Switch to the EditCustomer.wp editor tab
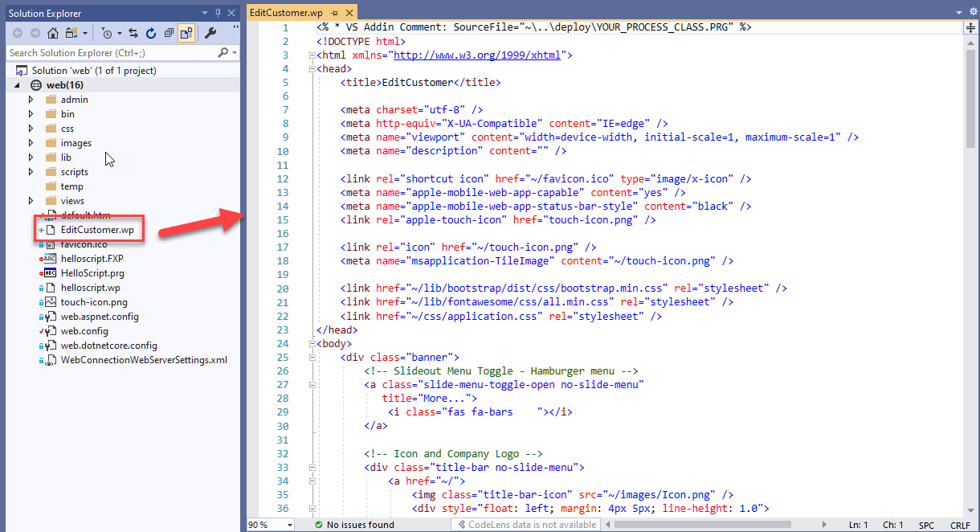Screen dimensions: 980x532 [x=288, y=13]
